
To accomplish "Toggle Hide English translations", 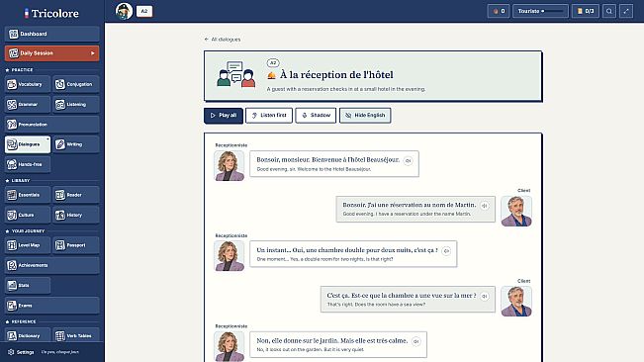I will click(365, 116).
